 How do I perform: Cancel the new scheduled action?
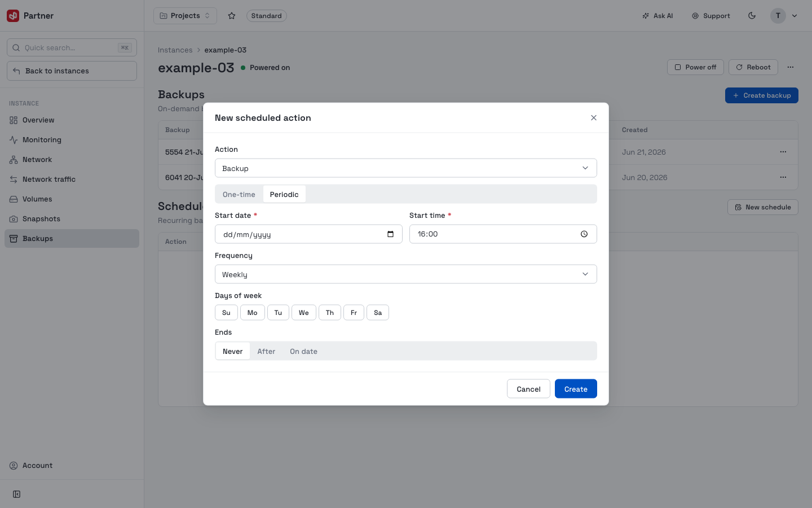[528, 389]
